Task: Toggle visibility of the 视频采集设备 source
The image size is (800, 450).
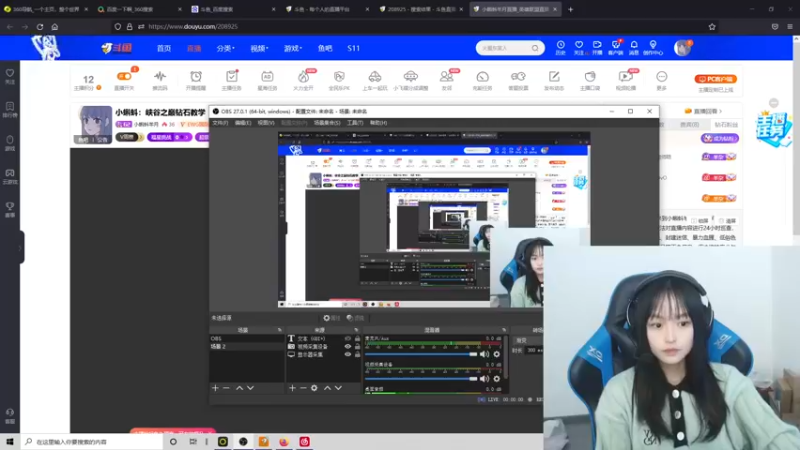Action: click(348, 346)
